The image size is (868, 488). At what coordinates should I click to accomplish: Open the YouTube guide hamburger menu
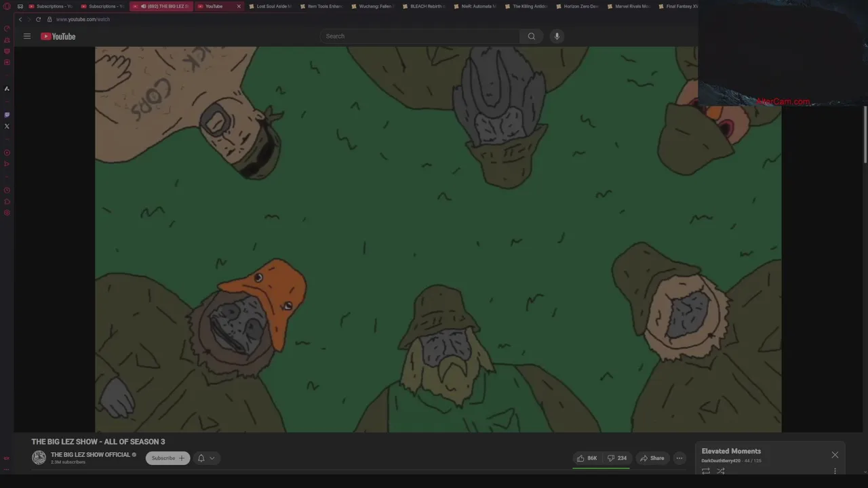(27, 36)
